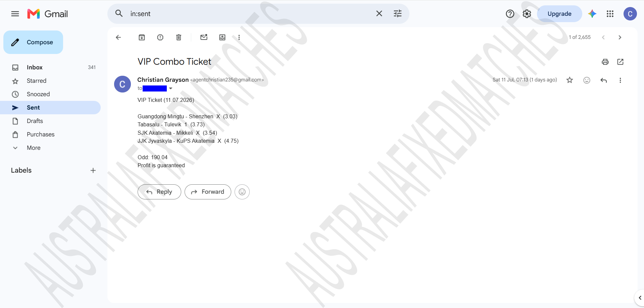Screen dimensions: 644x308
Task: Print the VIP Combo Ticket email
Action: 605,62
